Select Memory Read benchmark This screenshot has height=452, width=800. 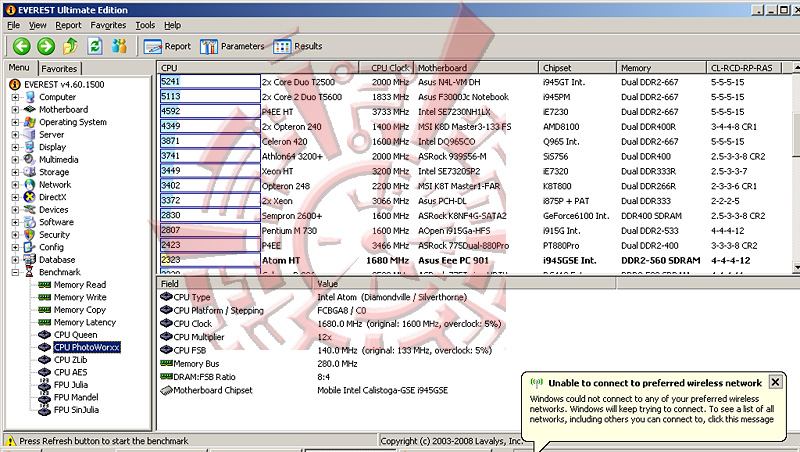tap(80, 285)
